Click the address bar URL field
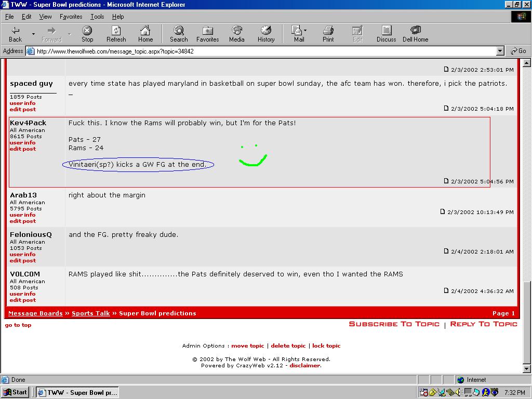 (260, 51)
